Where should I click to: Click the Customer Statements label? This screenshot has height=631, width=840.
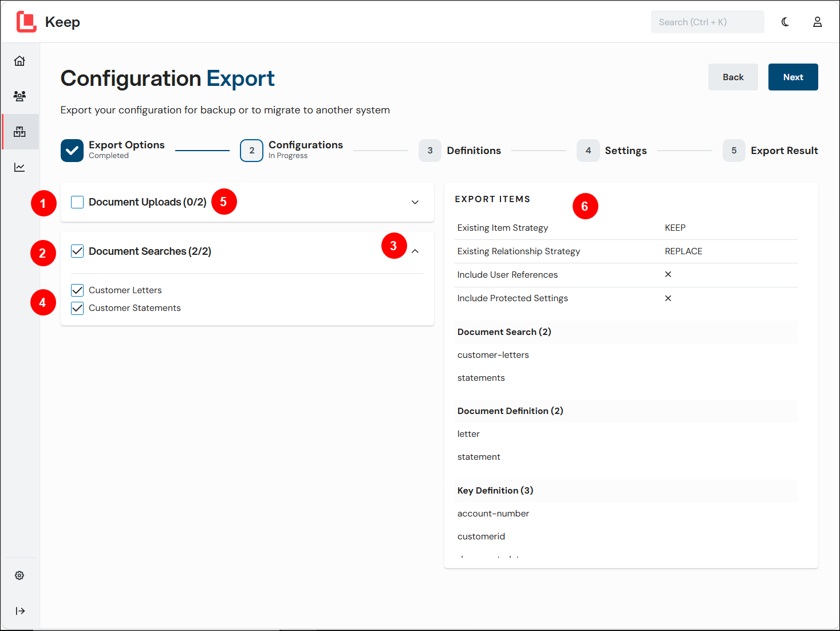tap(135, 308)
